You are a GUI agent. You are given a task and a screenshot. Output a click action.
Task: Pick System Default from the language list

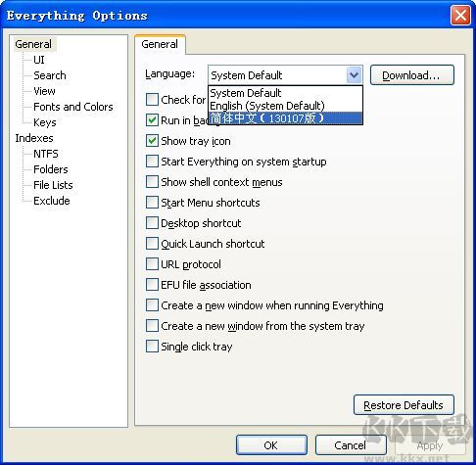285,93
